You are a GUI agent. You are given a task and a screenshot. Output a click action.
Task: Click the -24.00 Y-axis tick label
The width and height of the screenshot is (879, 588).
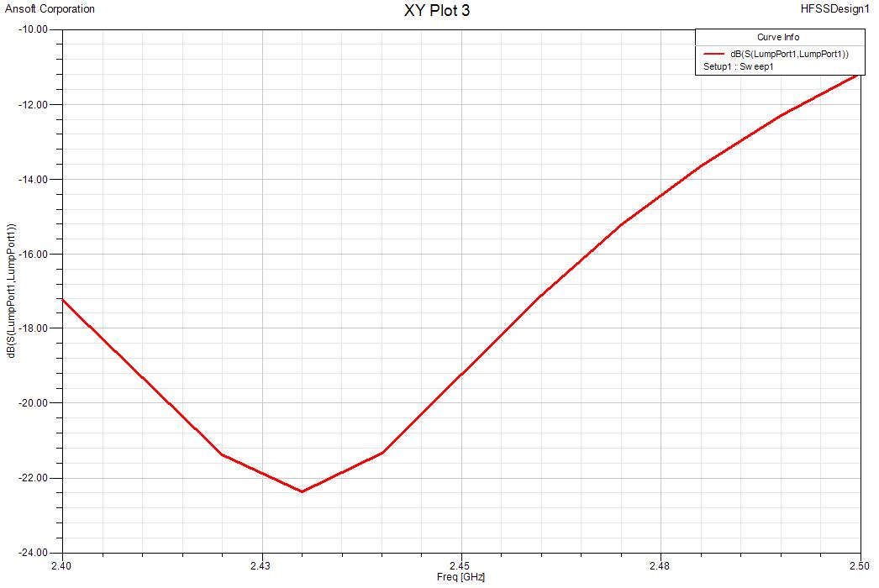(33, 553)
